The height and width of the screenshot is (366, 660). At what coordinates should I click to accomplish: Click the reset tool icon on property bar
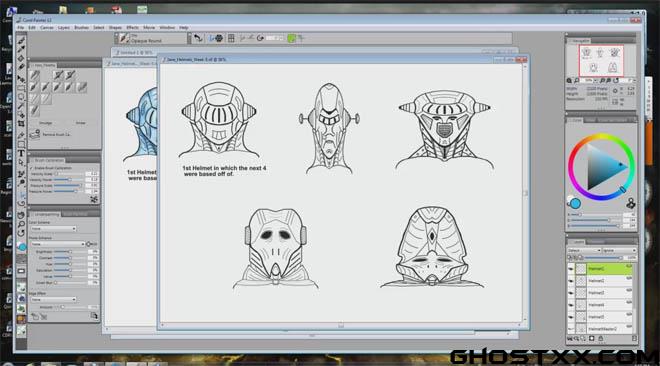[198, 38]
